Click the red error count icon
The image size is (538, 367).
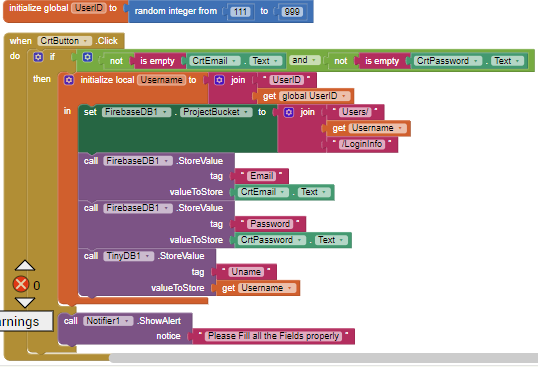pos(21,285)
